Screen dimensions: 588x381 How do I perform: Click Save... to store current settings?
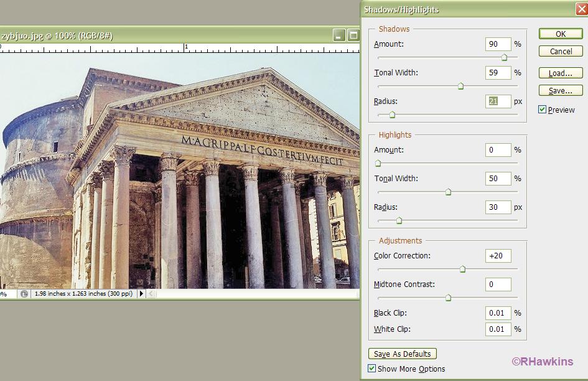[x=559, y=90]
